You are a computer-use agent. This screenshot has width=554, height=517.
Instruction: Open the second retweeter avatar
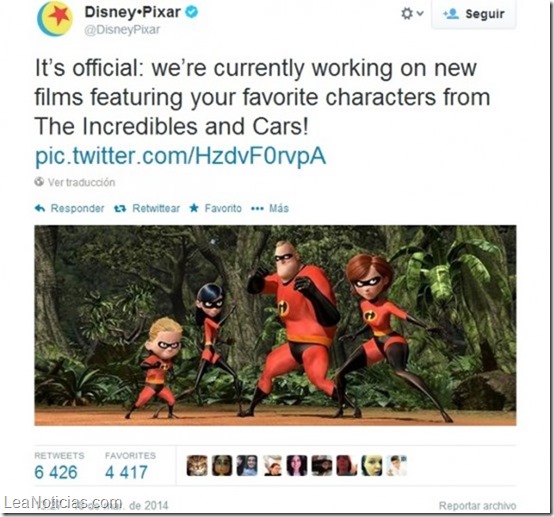point(222,465)
